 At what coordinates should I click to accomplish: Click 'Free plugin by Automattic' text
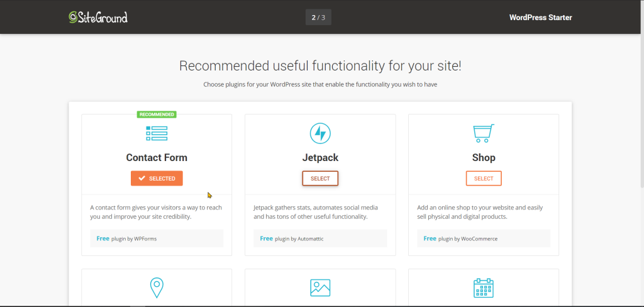292,238
